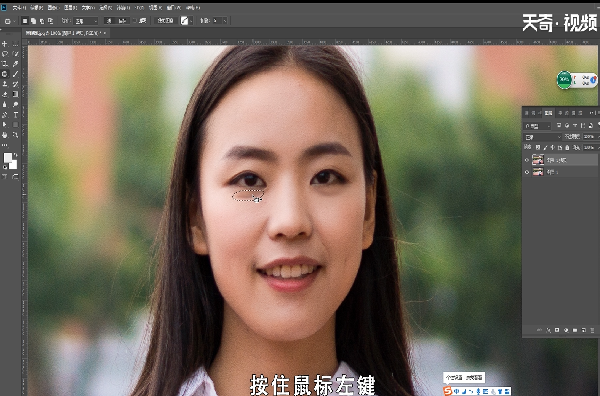Open layer filter kind dropdown

point(537,126)
